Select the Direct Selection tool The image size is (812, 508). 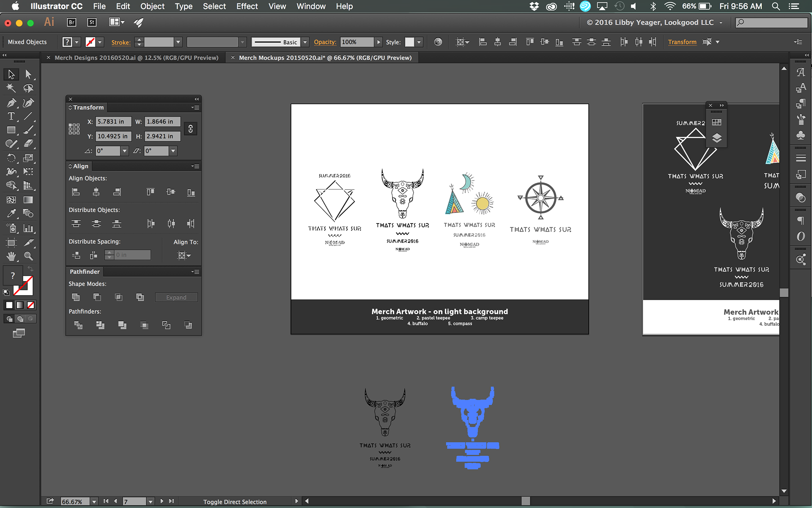28,75
